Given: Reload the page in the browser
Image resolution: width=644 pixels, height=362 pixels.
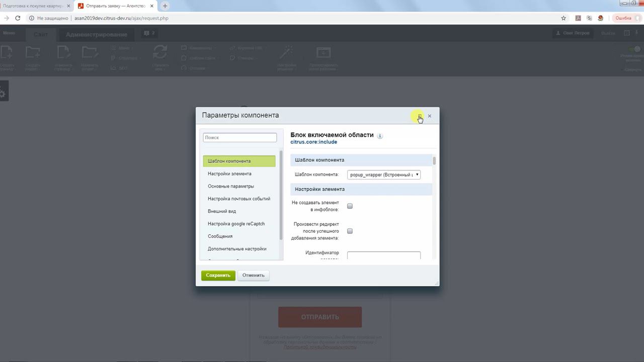Looking at the screenshot, I should pos(18,18).
